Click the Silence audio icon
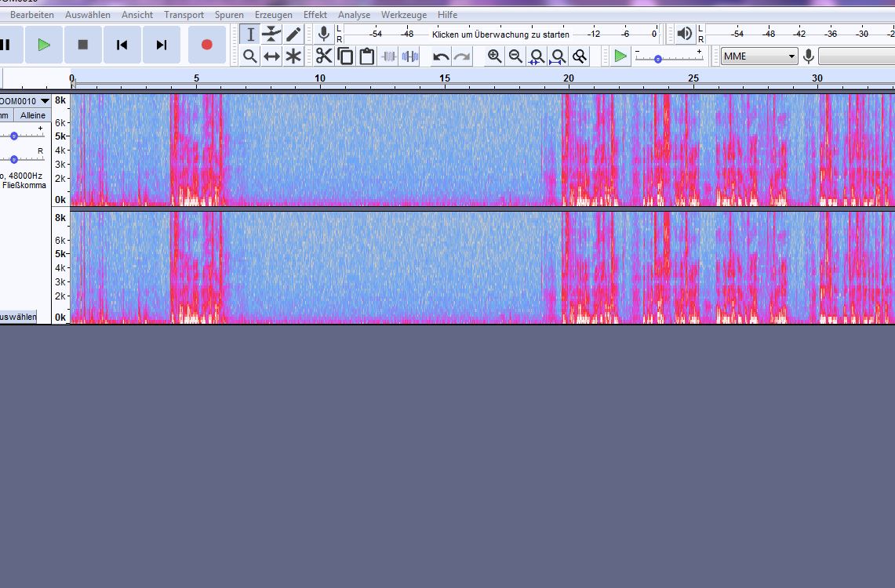 (x=410, y=56)
